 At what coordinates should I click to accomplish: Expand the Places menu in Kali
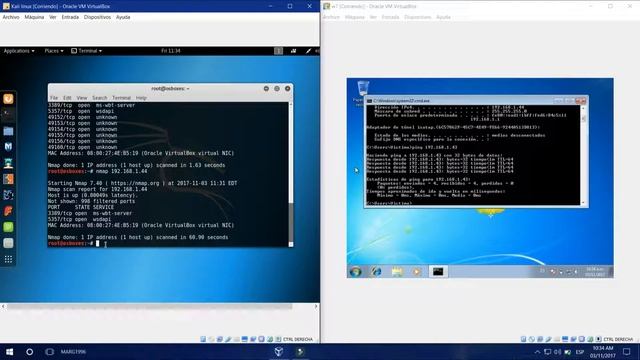[x=54, y=51]
